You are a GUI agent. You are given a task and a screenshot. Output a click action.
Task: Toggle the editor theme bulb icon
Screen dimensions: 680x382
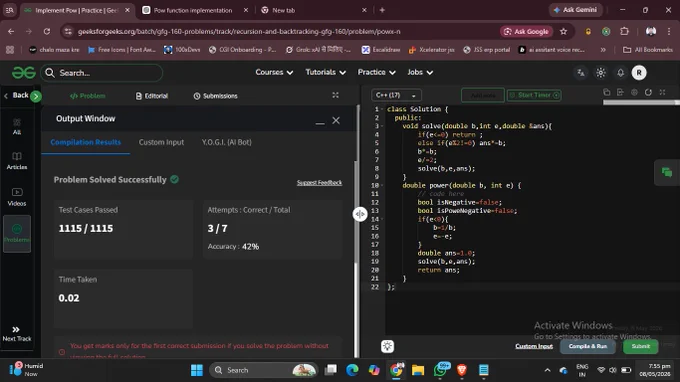pyautogui.click(x=387, y=346)
